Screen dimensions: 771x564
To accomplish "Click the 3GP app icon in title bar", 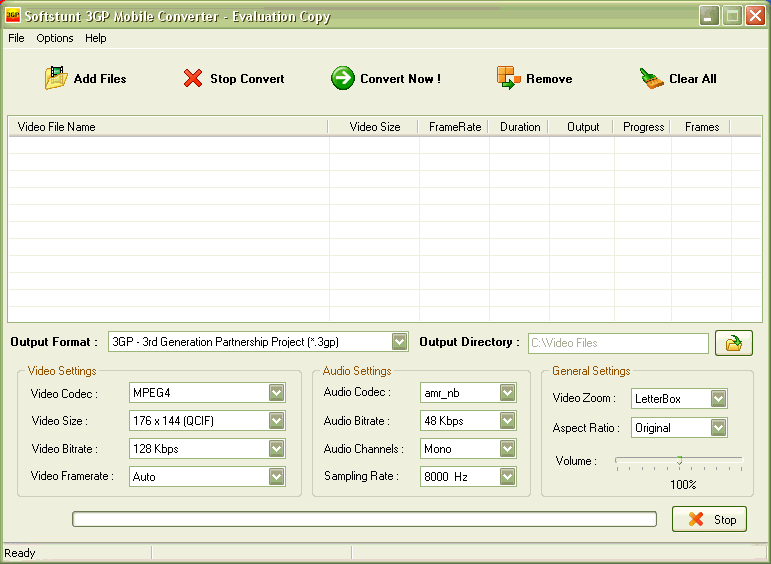I will pos(13,16).
